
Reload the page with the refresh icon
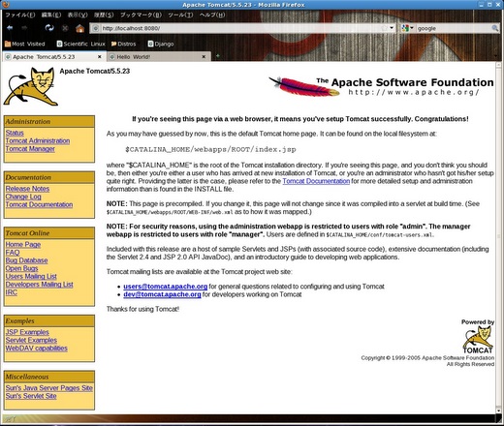(49, 28)
